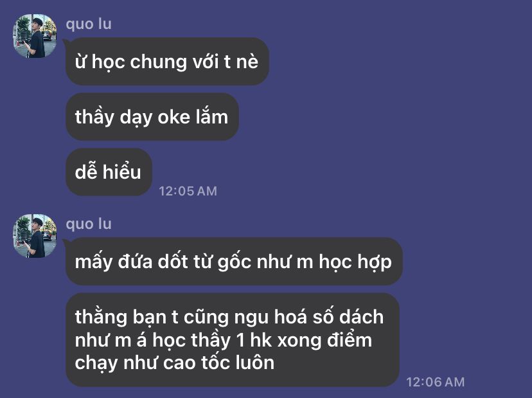Click the 12:05 AM timestamp
This screenshot has width=532, height=398.
tap(188, 191)
